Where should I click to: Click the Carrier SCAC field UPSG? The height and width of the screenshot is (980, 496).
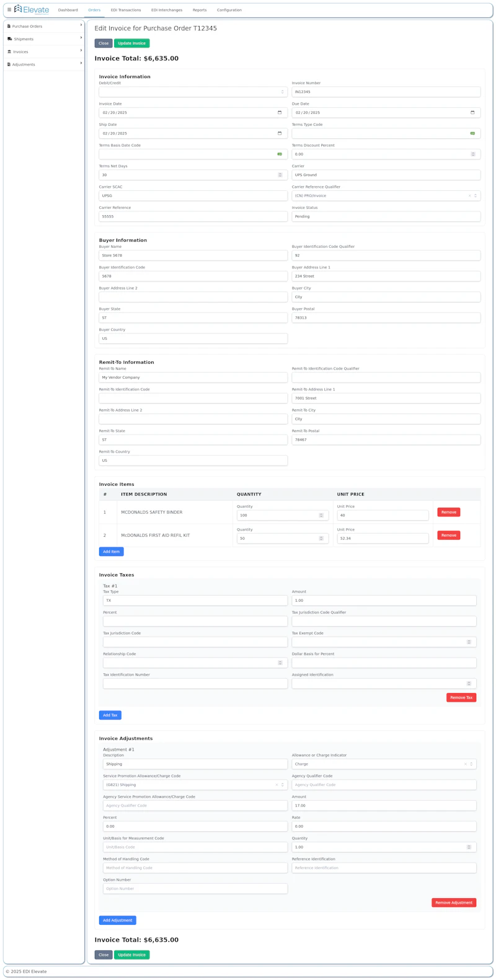pos(193,196)
